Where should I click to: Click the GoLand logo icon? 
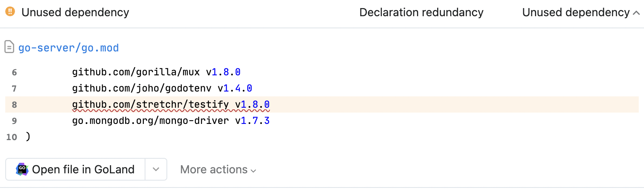coord(22,169)
